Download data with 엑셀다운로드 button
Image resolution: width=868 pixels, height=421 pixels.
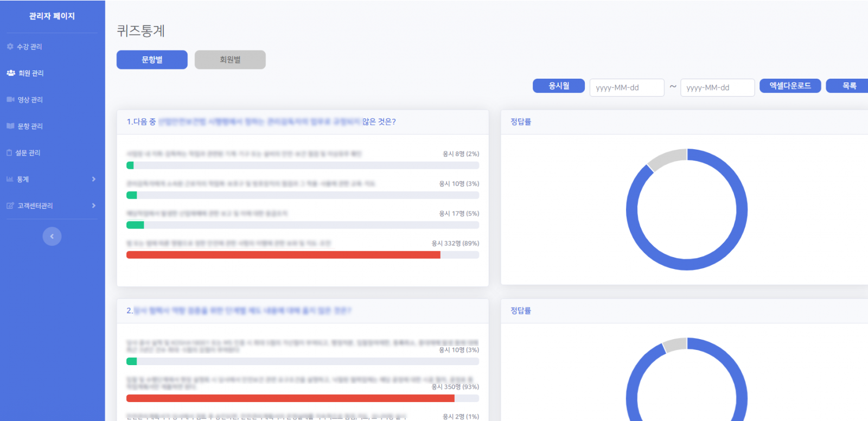click(790, 86)
